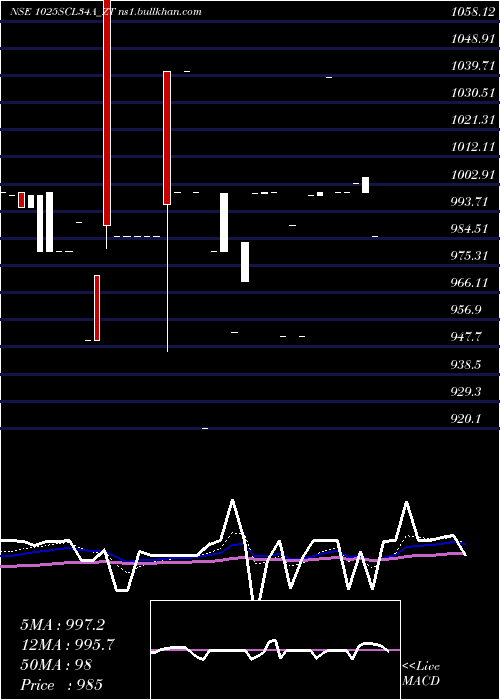Click the Price : 985 readout
Screen dimensions: 500x700
[62, 685]
